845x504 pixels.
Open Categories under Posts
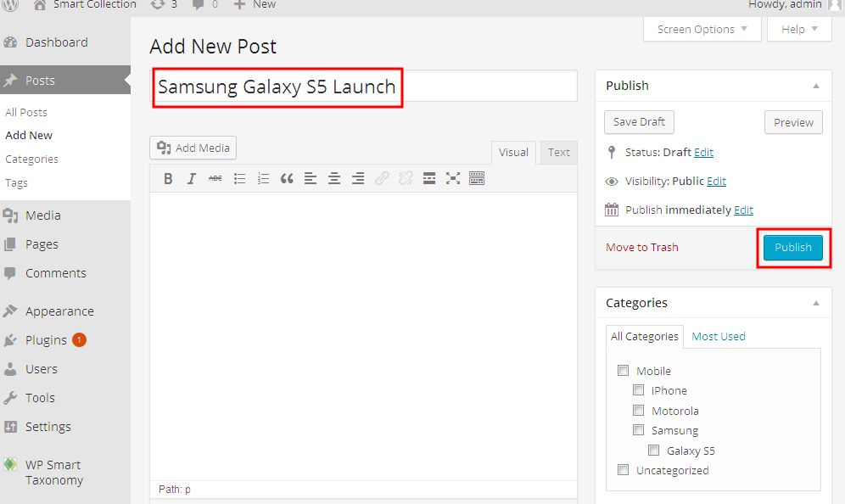31,160
